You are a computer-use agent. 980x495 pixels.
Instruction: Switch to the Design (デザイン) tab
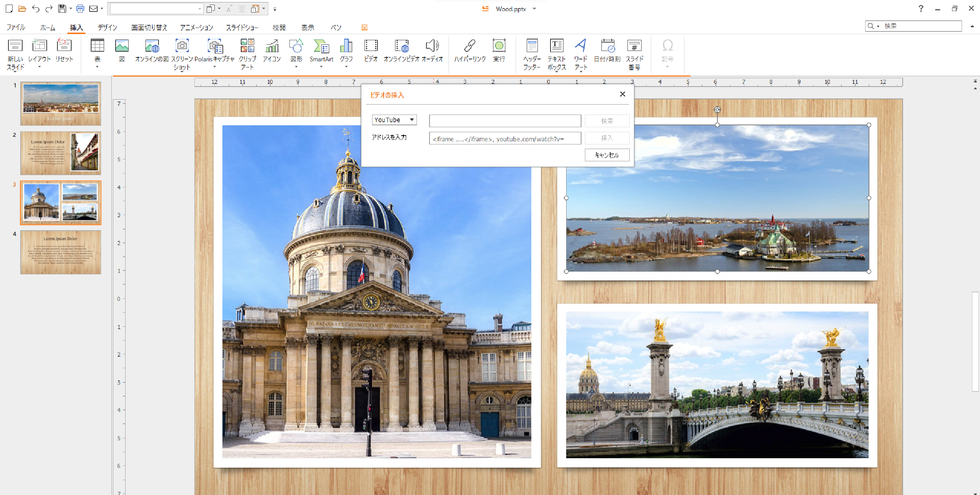[x=107, y=28]
